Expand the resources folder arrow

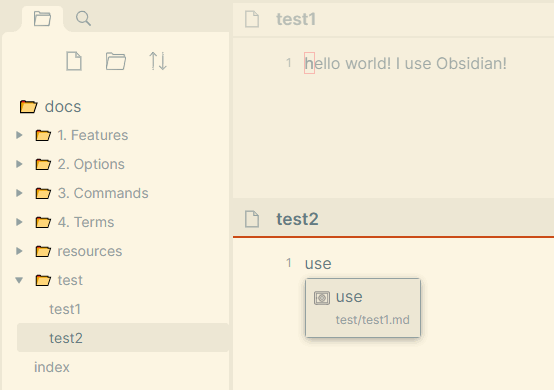[19, 251]
